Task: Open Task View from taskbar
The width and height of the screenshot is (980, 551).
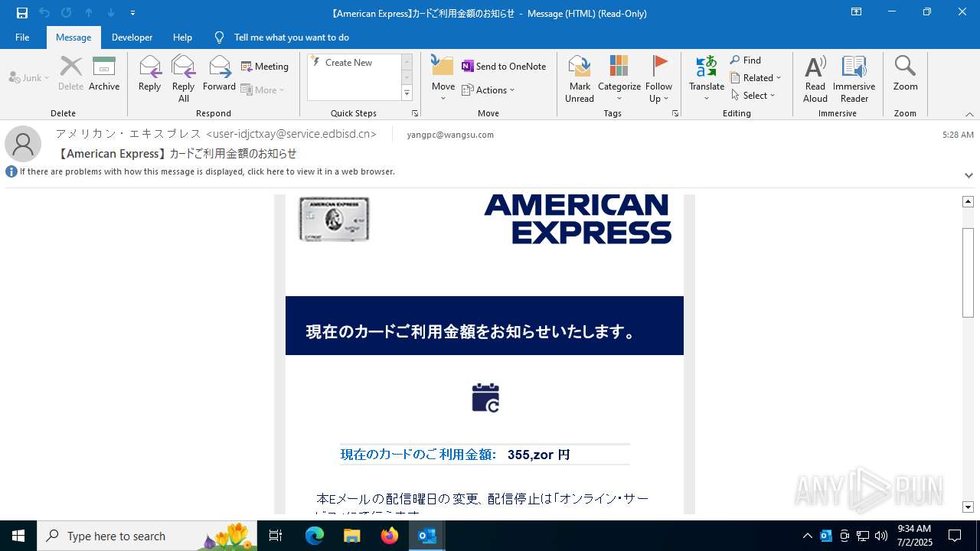Action: (276, 536)
